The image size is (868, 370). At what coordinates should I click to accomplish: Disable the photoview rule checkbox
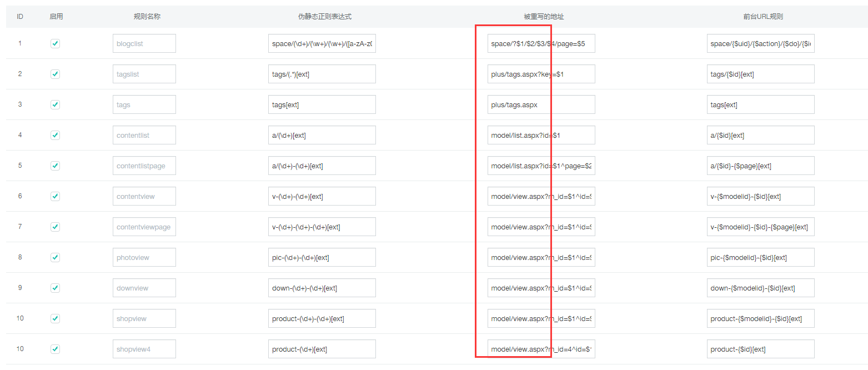coord(55,257)
